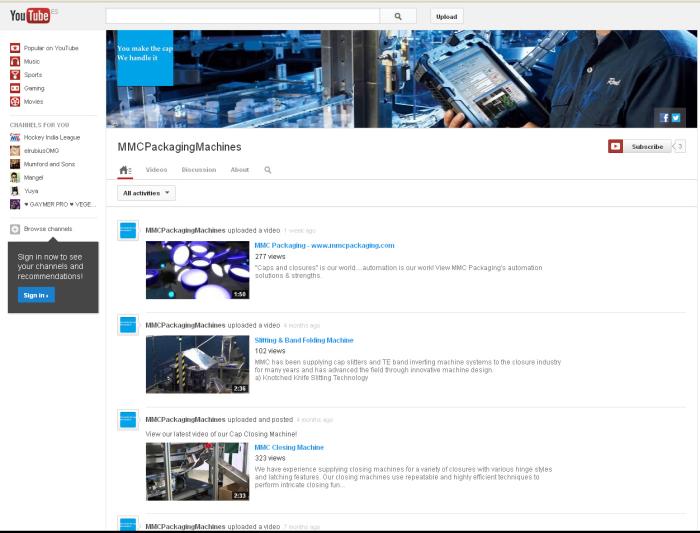This screenshot has height=533, width=700.
Task: Click the YouTube logo
Action: [x=30, y=16]
